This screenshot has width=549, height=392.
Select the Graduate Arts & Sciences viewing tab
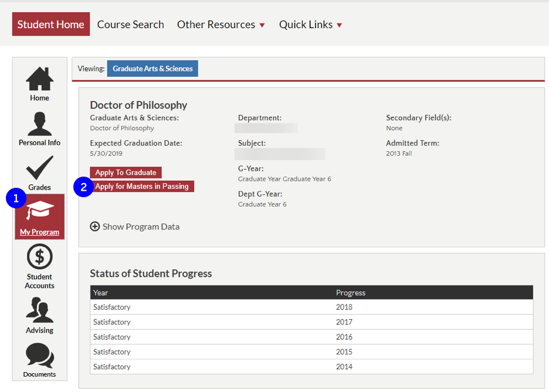(152, 69)
